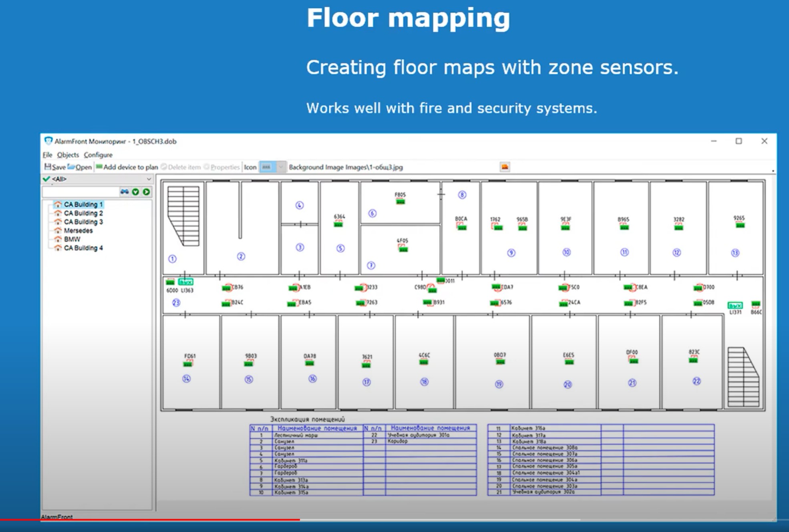Select corridor sensor A1EB

point(294,287)
